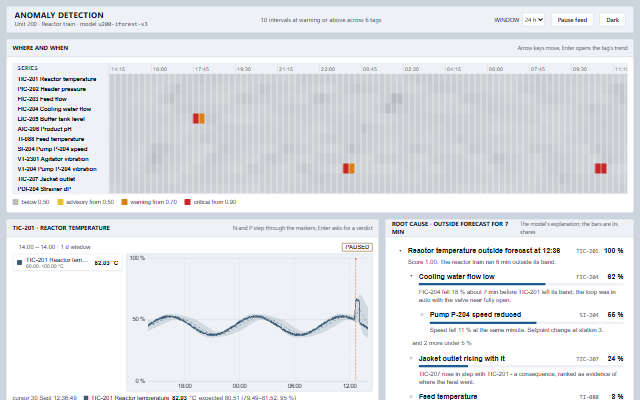Click the orange warning cell in LIC-205 row
Screen dimensions: 640x400
[x=202, y=118]
